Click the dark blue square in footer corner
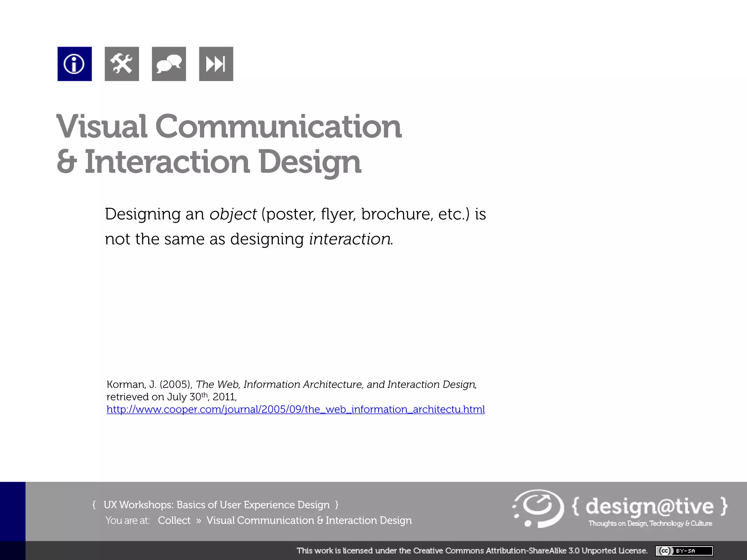Screen dimensions: 747x560 (x=12, y=511)
